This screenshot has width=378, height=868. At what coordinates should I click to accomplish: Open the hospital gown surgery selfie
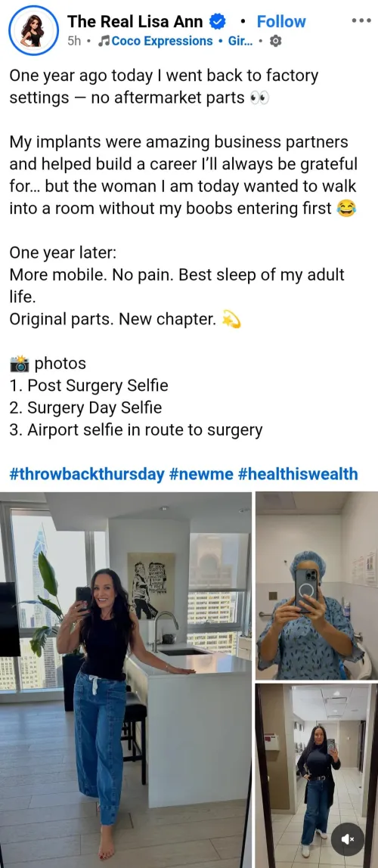[317, 586]
